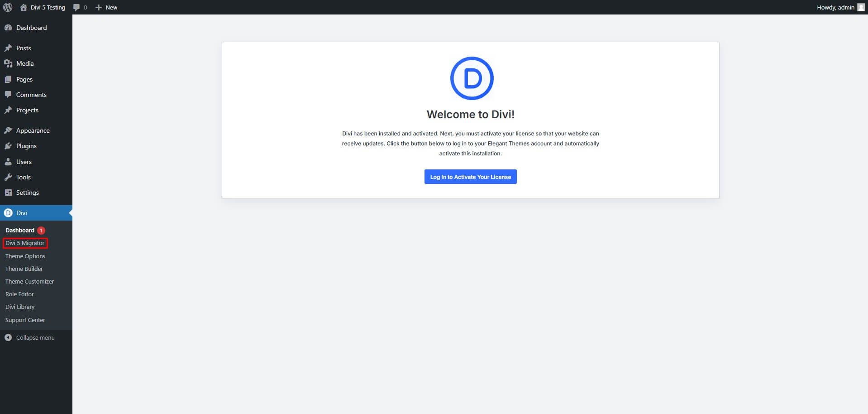Open Theme Customizer submenu item

tap(29, 281)
